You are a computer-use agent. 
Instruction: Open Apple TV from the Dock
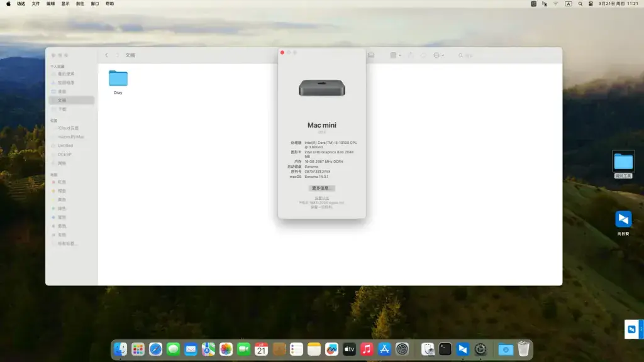coord(349,349)
